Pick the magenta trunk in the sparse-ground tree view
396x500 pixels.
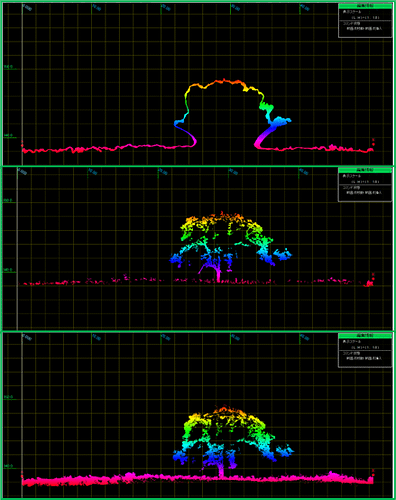click(218, 275)
